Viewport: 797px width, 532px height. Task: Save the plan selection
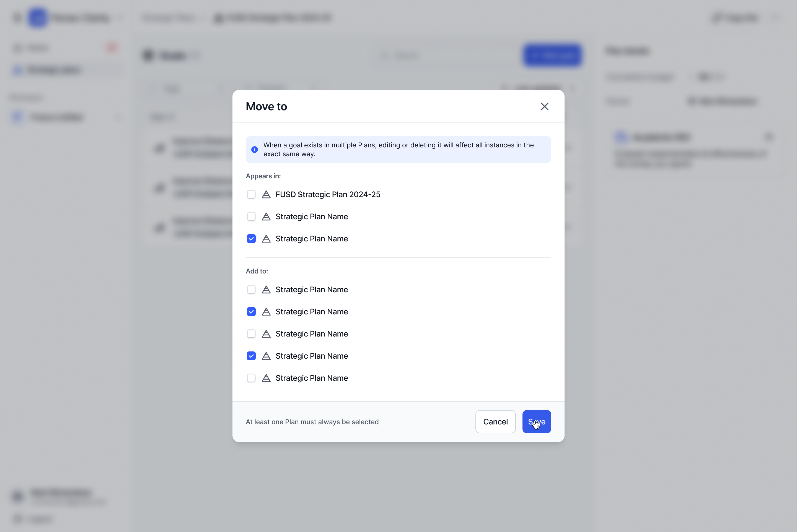[537, 422]
